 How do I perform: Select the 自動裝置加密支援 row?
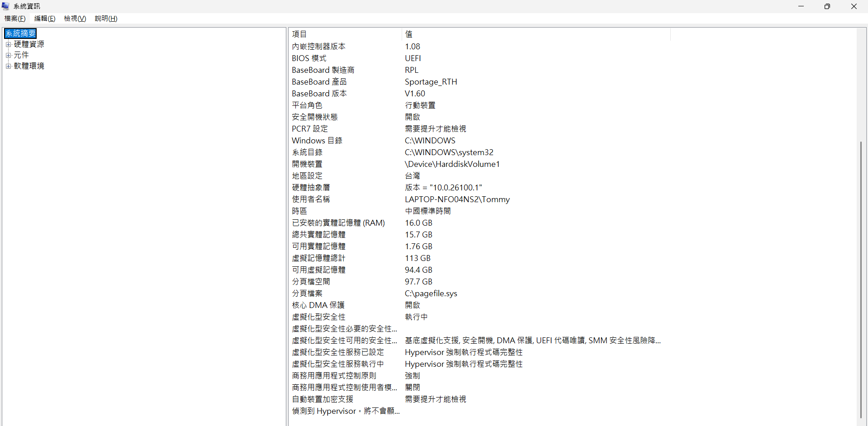click(x=479, y=399)
